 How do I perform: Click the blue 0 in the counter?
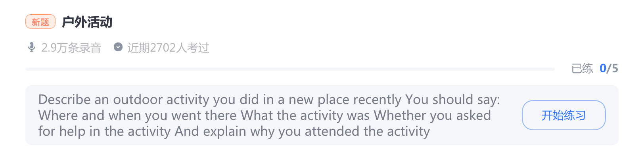click(x=603, y=68)
